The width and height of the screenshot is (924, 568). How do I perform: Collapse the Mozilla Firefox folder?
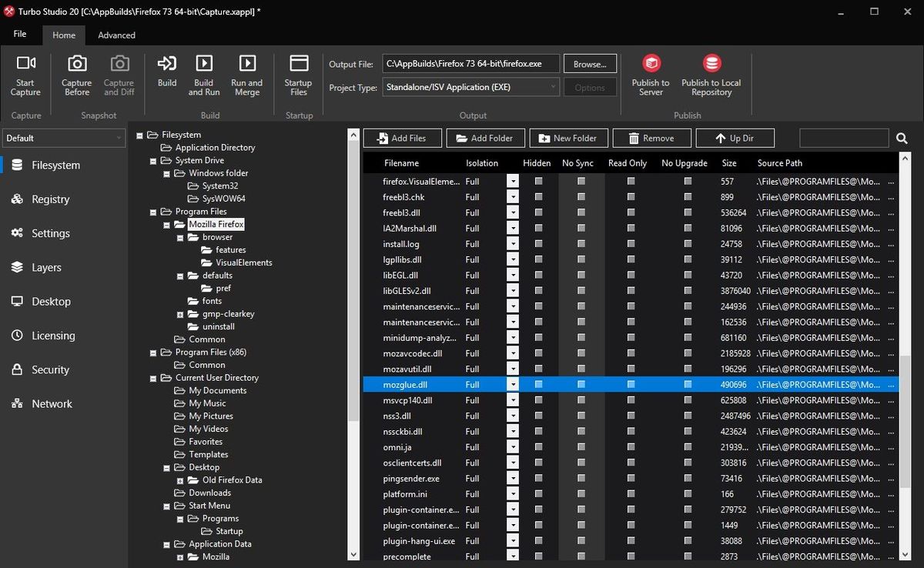point(166,224)
